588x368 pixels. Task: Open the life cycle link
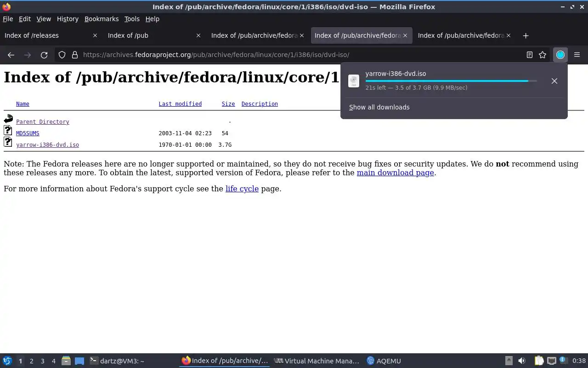pos(242,189)
